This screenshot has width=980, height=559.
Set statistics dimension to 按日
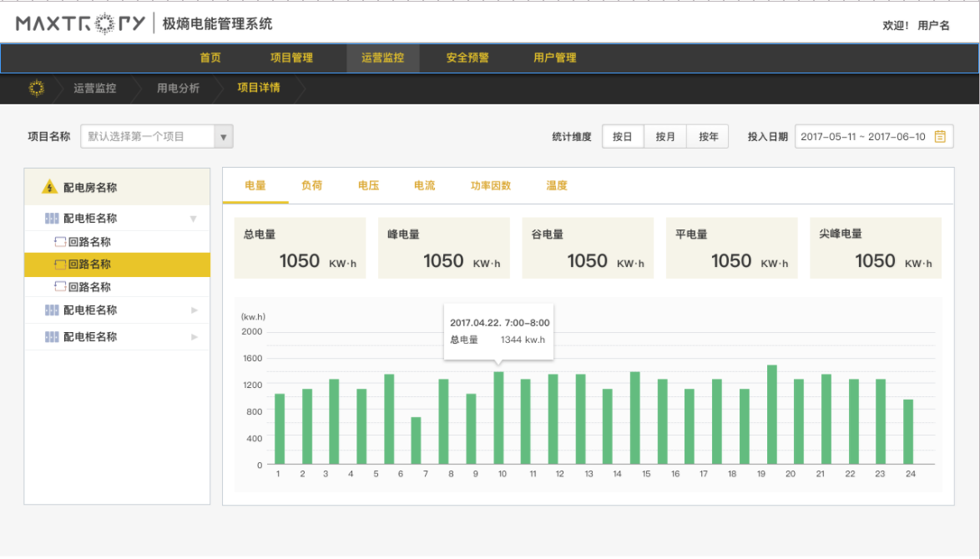pos(623,137)
